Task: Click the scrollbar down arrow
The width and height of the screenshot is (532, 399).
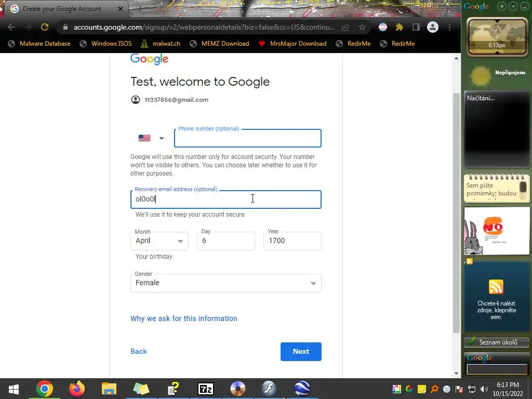Action: (x=456, y=373)
